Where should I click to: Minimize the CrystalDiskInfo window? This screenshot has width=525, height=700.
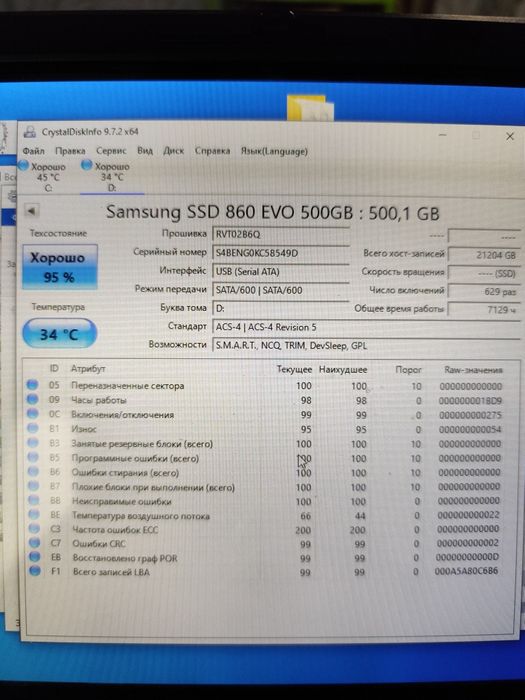(x=442, y=134)
